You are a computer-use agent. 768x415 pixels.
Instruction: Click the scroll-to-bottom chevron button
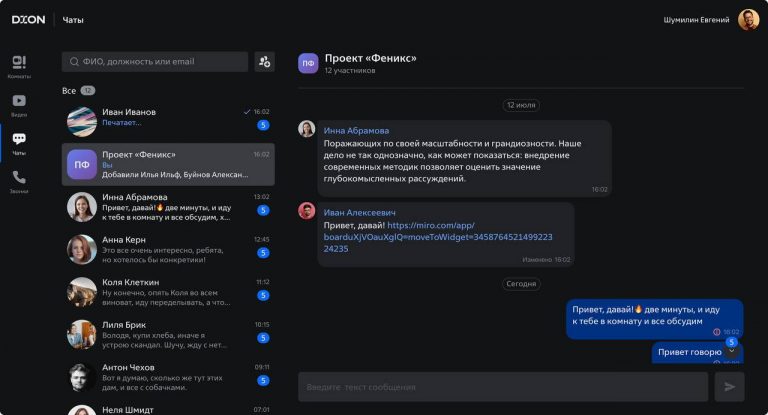click(x=732, y=350)
